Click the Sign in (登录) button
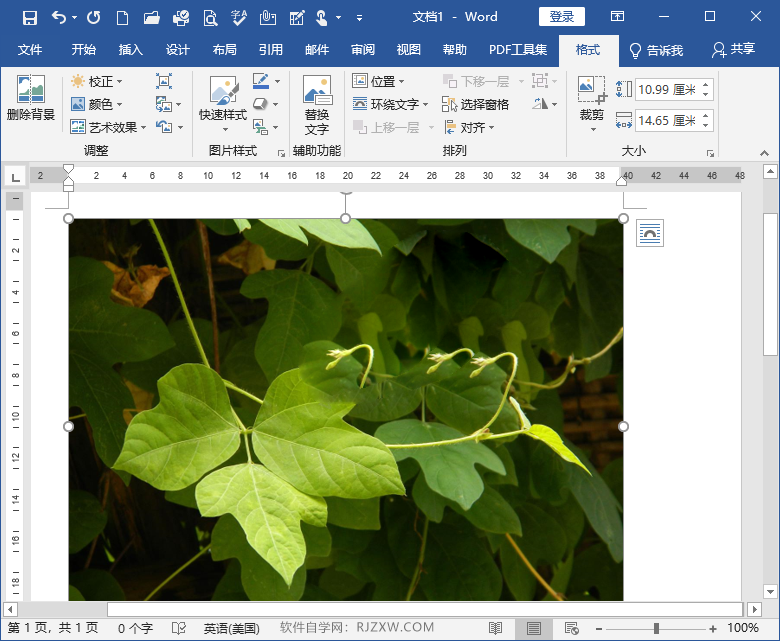 [x=562, y=17]
